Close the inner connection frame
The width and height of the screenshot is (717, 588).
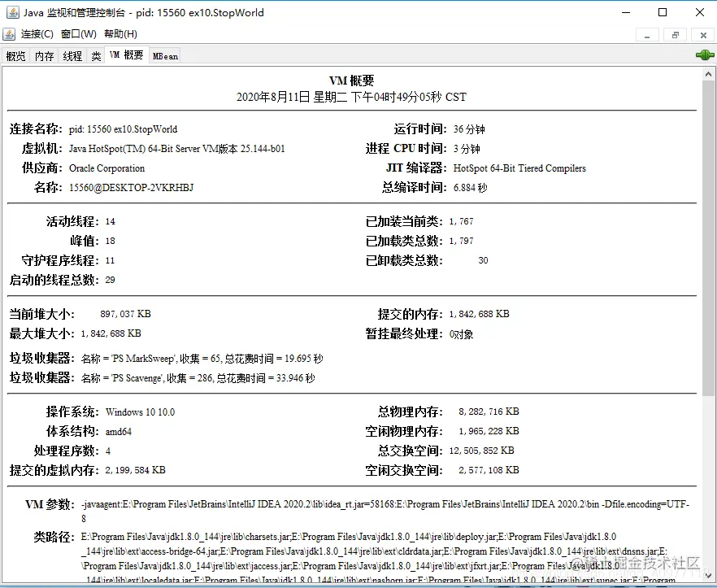click(703, 35)
